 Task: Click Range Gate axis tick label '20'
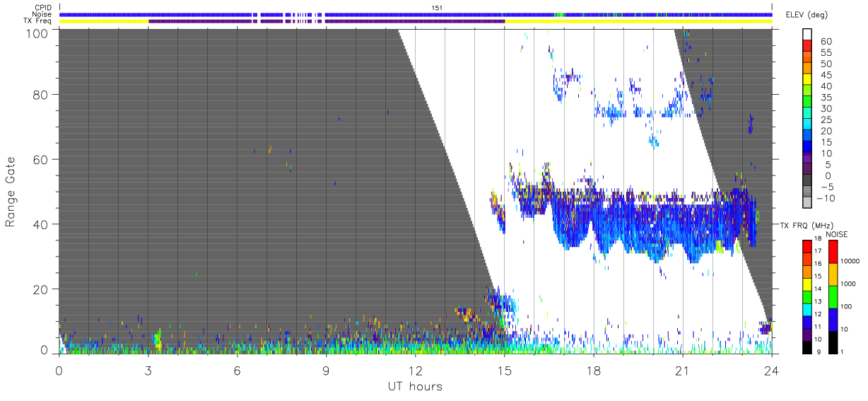click(x=40, y=289)
